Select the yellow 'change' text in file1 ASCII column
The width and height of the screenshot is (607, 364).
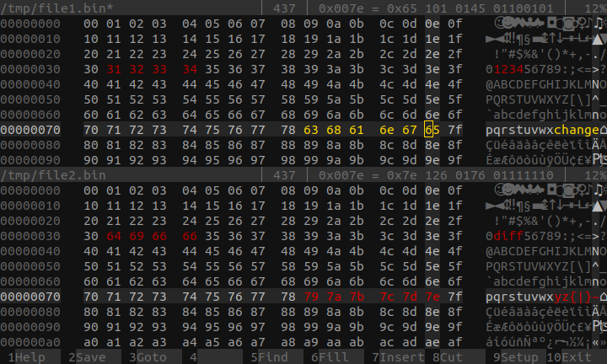pyautogui.click(x=577, y=130)
